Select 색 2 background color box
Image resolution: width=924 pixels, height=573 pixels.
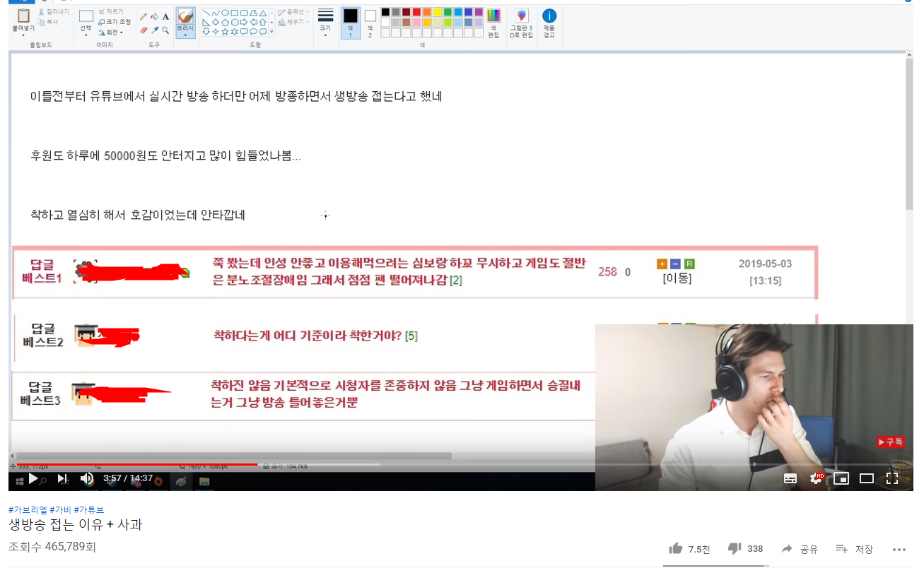pyautogui.click(x=370, y=22)
